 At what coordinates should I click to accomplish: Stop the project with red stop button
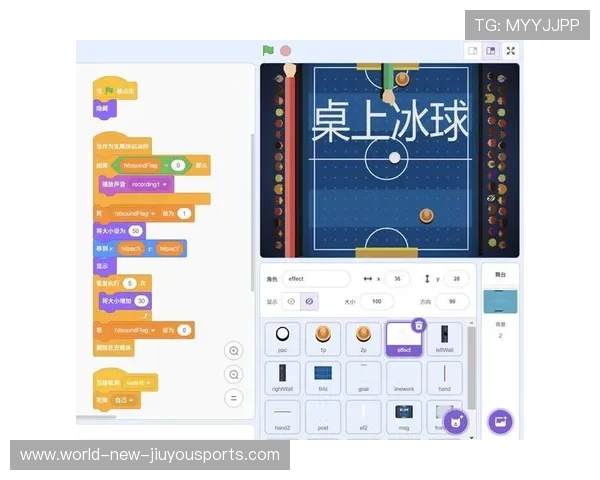285,51
